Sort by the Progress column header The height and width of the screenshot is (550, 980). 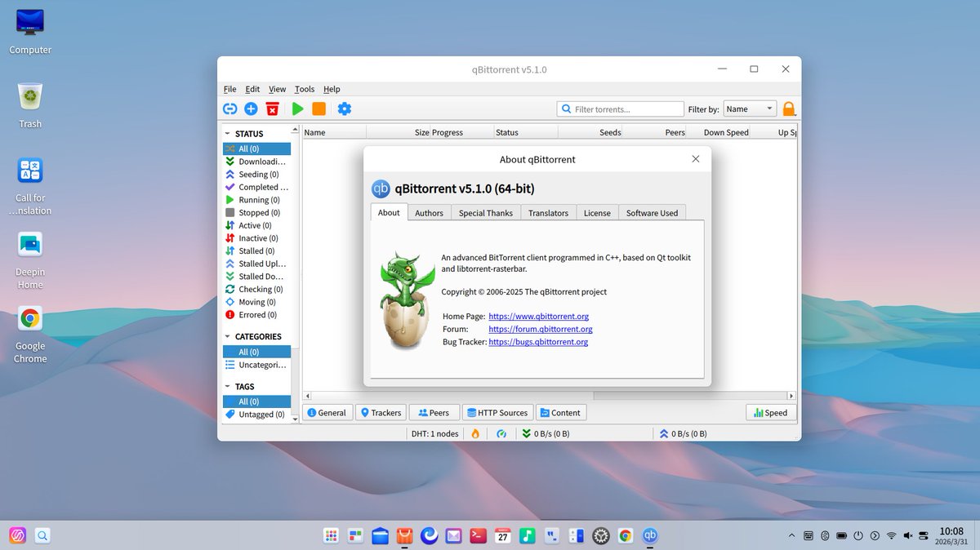click(461, 132)
